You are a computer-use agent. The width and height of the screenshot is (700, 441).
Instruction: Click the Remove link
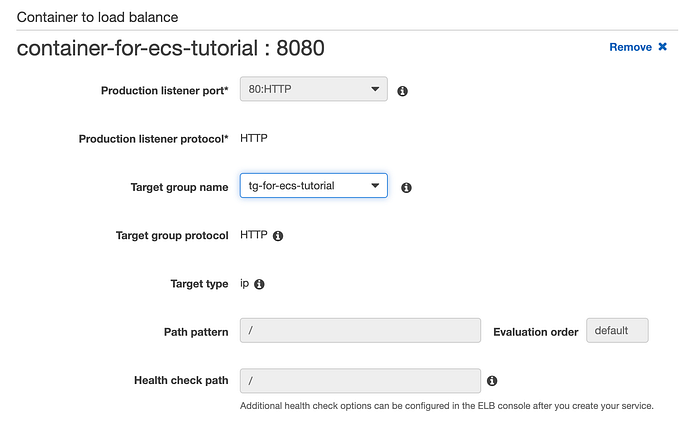pos(630,47)
